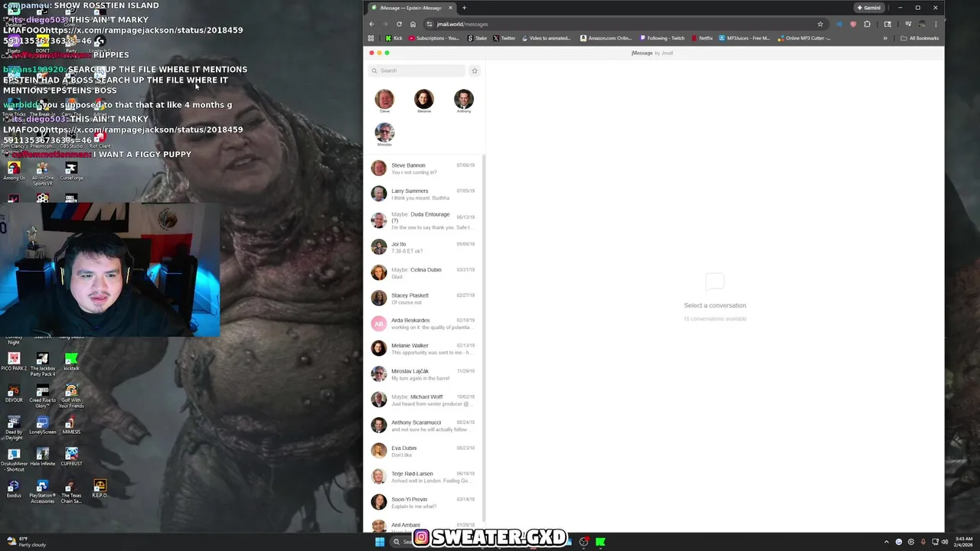Expand the hidden bookmarks chevron

click(x=885, y=38)
